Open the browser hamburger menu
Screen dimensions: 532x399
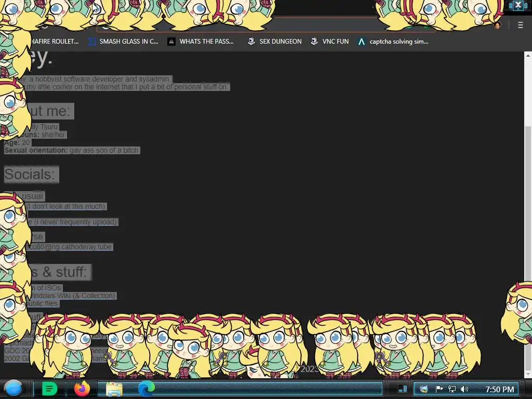520,25
